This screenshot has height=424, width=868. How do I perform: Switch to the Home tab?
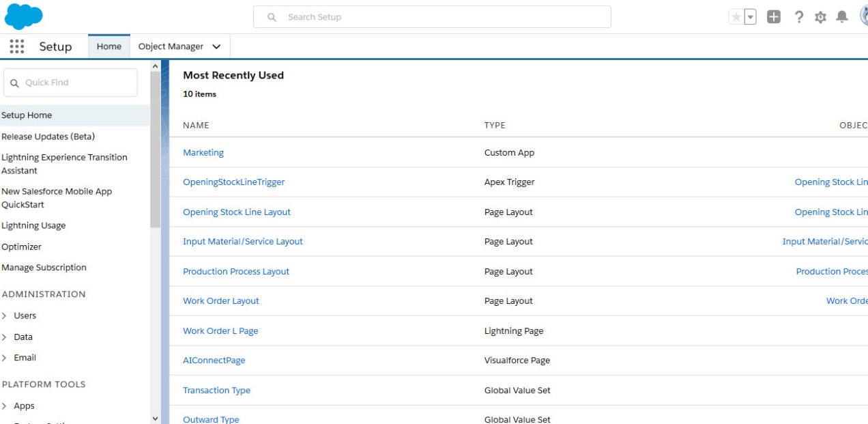click(109, 46)
